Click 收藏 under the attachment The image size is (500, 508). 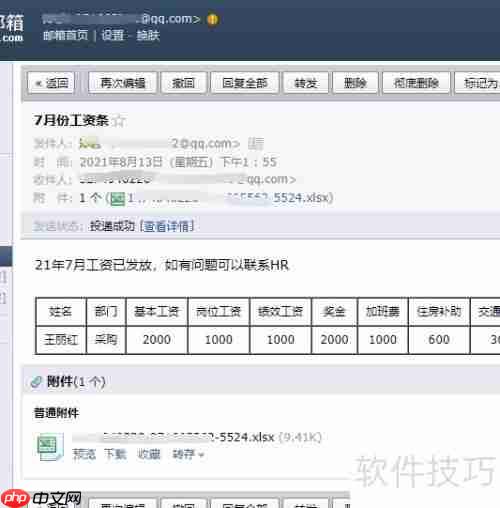tap(149, 454)
